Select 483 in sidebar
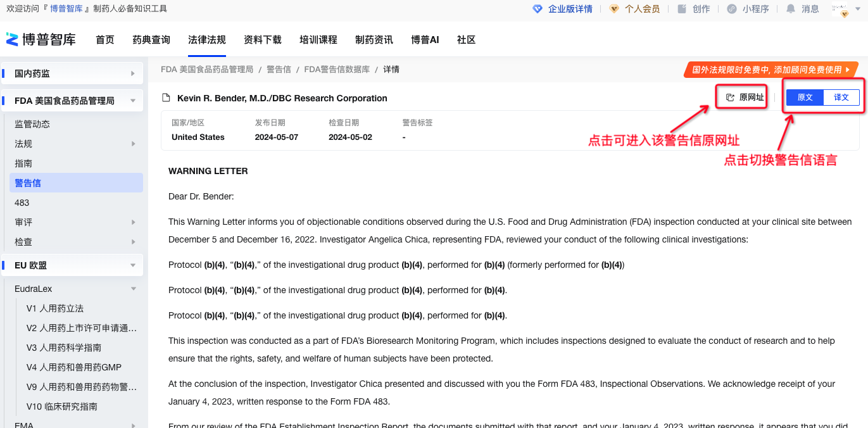Image resolution: width=868 pixels, height=428 pixels. tap(22, 203)
